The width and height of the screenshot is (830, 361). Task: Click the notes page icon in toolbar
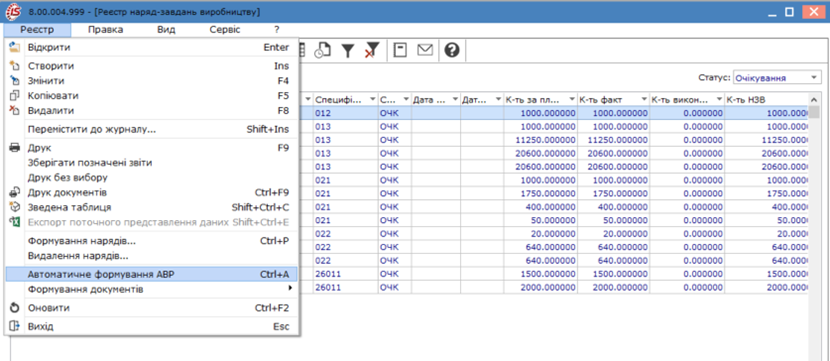(401, 51)
